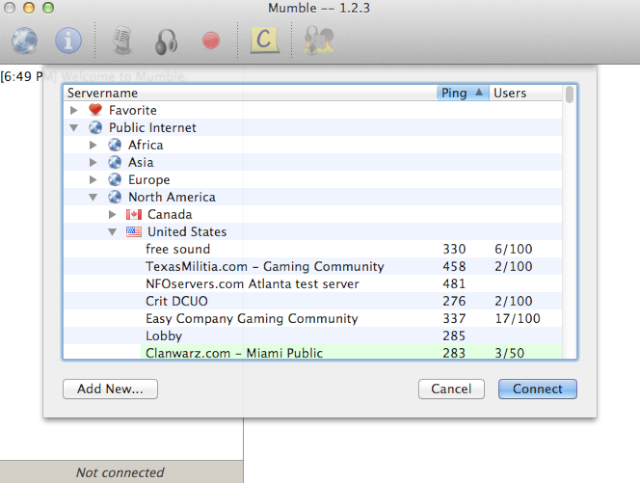Image resolution: width=640 pixels, height=483 pixels.
Task: Click users value 17/100
Action: [518, 318]
